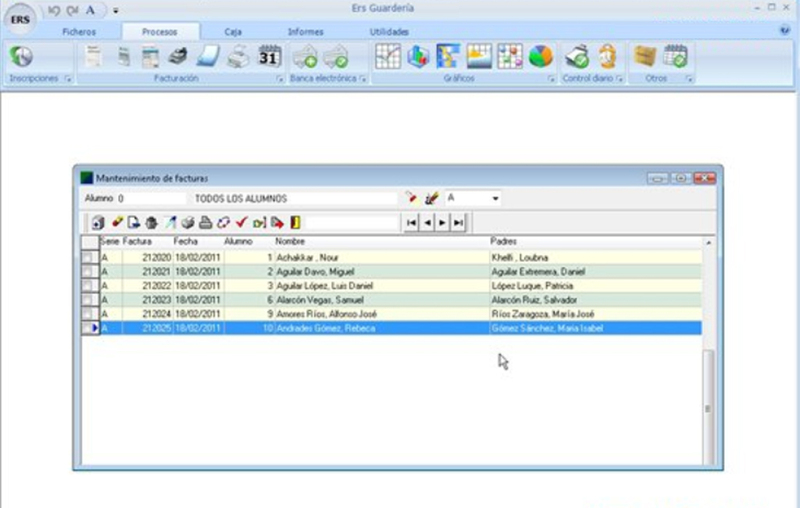Screen dimensions: 800x508
Task: Tick the checkbox for invoice 212022
Action: tap(88, 286)
